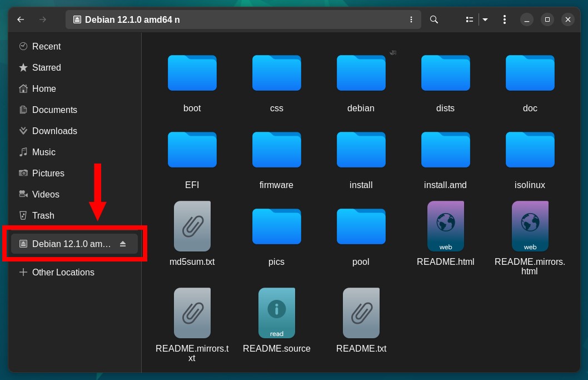Select the README.html web file icon
The height and width of the screenshot is (380, 588).
point(446,226)
